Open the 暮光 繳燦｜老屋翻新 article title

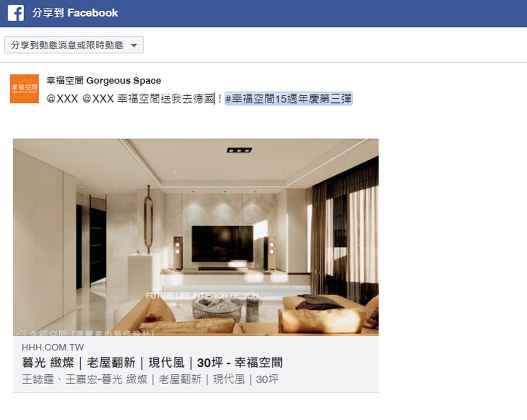152,362
